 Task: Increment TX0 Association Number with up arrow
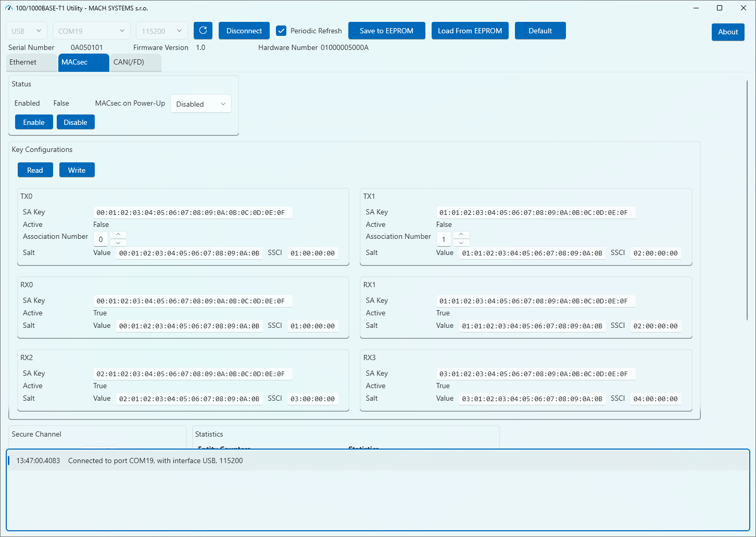(x=118, y=235)
